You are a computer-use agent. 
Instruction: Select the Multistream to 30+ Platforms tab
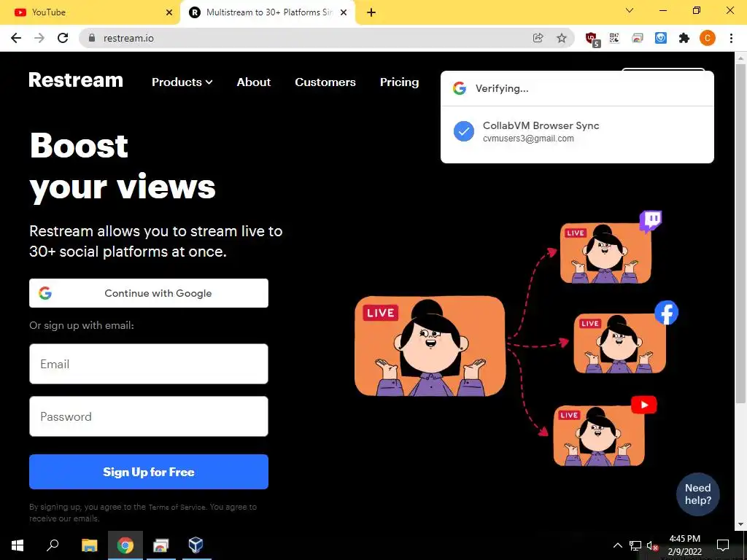point(268,12)
